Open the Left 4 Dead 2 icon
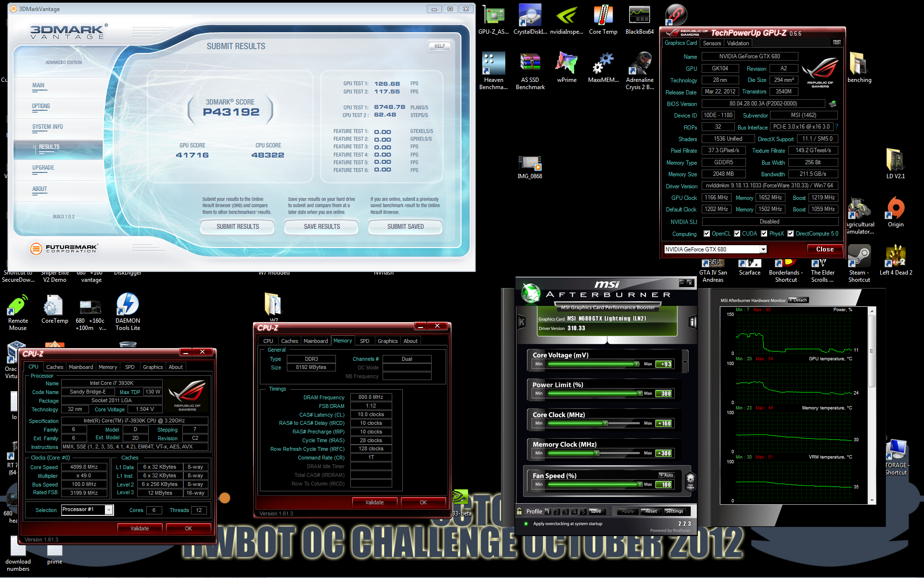 coord(896,260)
